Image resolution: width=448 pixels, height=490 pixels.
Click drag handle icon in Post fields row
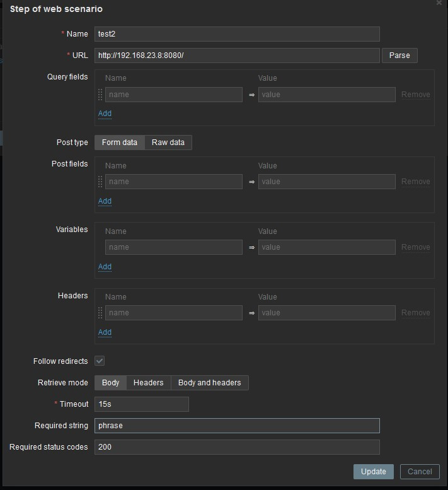pos(100,182)
